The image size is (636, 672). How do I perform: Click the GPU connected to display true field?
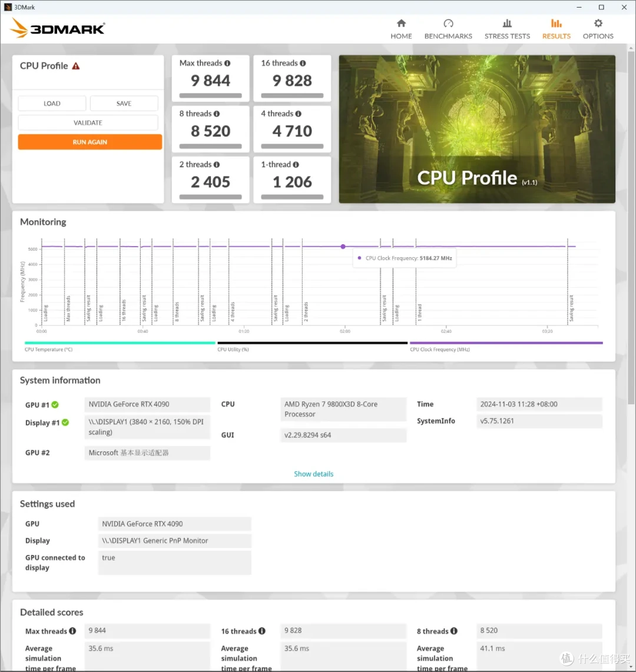pos(174,563)
